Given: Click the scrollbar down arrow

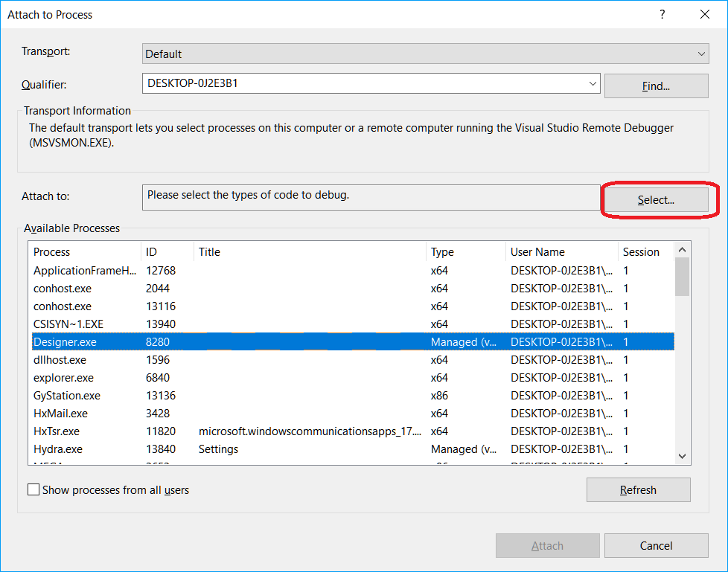Looking at the screenshot, I should (x=682, y=456).
